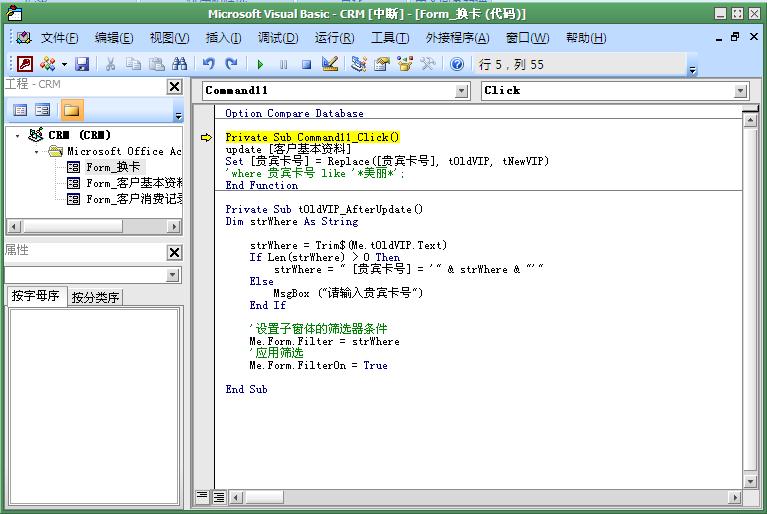The width and height of the screenshot is (767, 514).
Task: Click the 'Me.Form.FilterOn = True' code line
Action: pos(318,365)
